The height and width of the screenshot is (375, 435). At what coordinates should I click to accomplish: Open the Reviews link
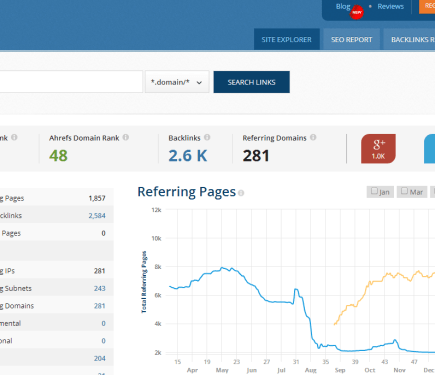pos(390,6)
